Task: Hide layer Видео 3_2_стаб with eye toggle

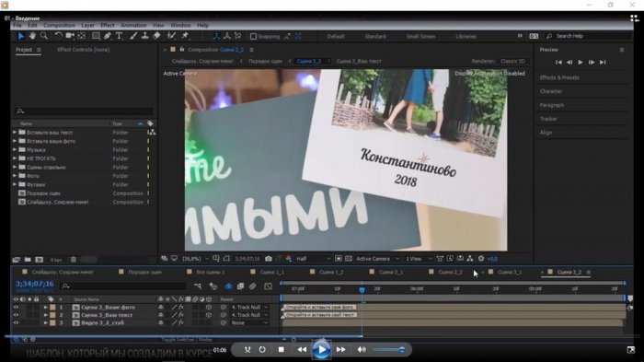Action: [16, 323]
